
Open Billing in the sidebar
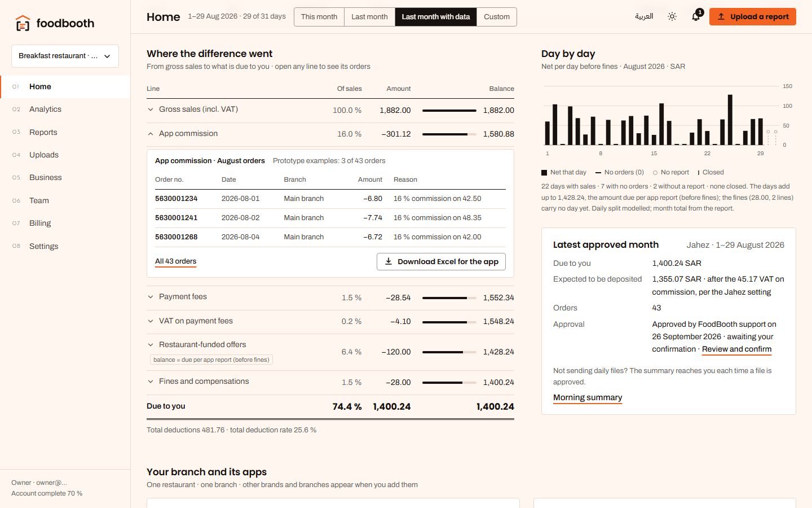[65, 223]
